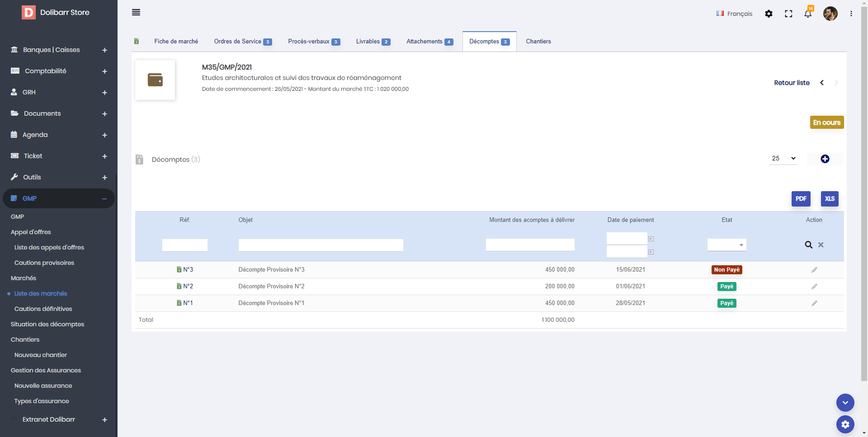Open the Ordres de Service tab
This screenshot has width=868, height=437.
(242, 42)
